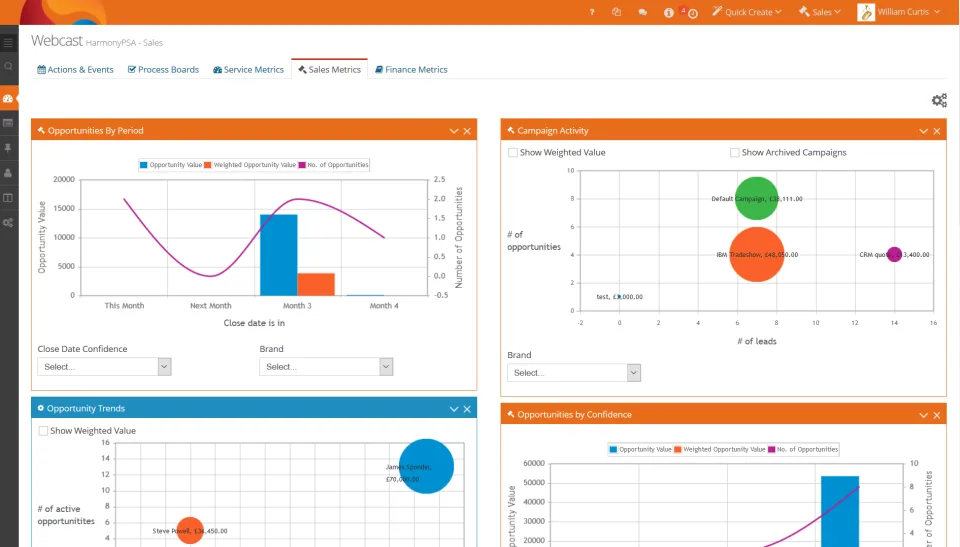960x547 pixels.
Task: Expand Brand dropdown under Campaign Activity
Action: 574,372
